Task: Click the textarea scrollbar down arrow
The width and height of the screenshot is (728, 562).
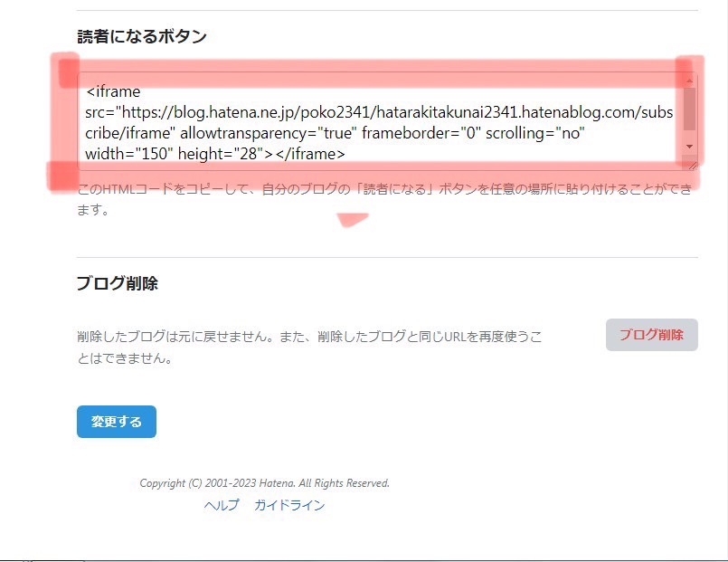Action: tap(689, 147)
